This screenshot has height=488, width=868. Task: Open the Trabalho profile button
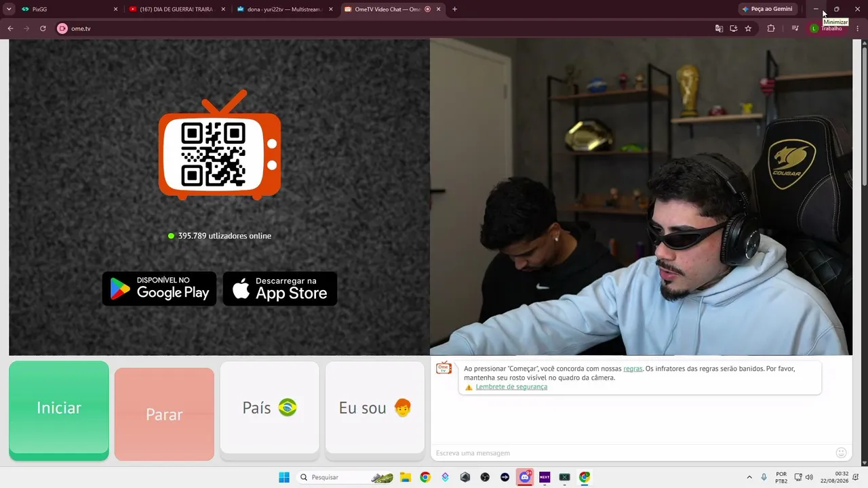click(x=827, y=28)
